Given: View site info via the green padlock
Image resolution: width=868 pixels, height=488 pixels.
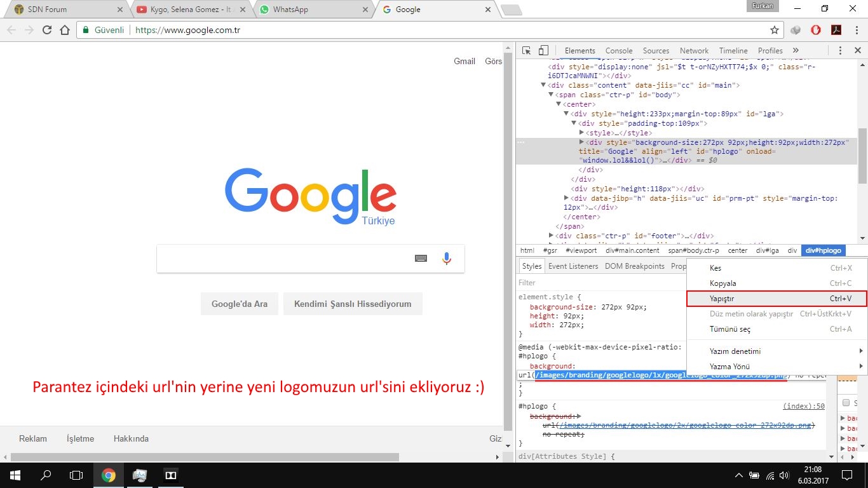Looking at the screenshot, I should click(x=86, y=30).
